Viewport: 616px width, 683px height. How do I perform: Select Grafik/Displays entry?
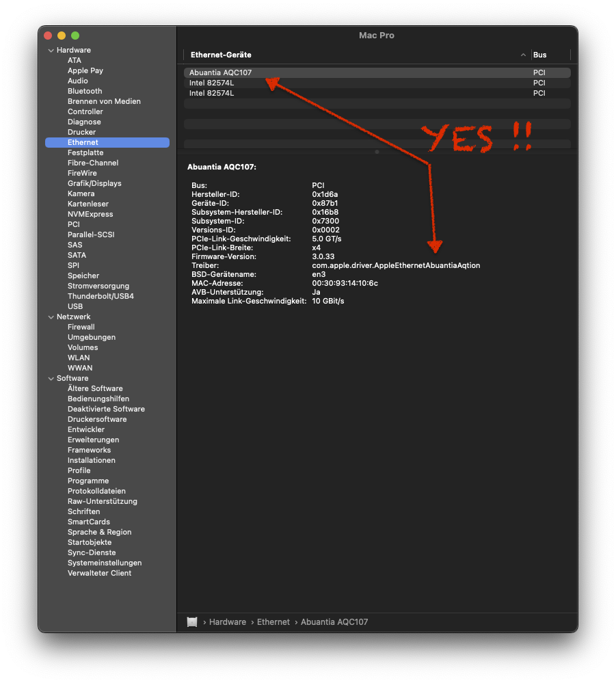click(94, 183)
